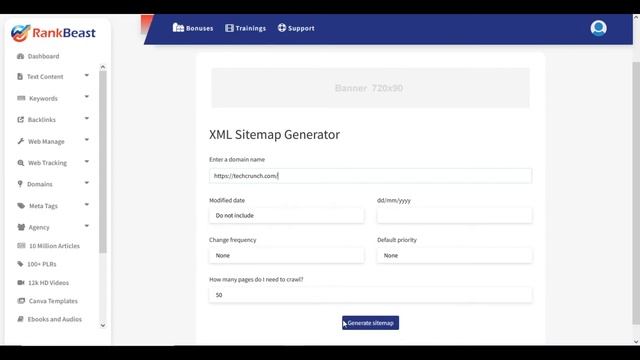Click the Agency people icon
Screen dimensions: 640x360
point(21,227)
